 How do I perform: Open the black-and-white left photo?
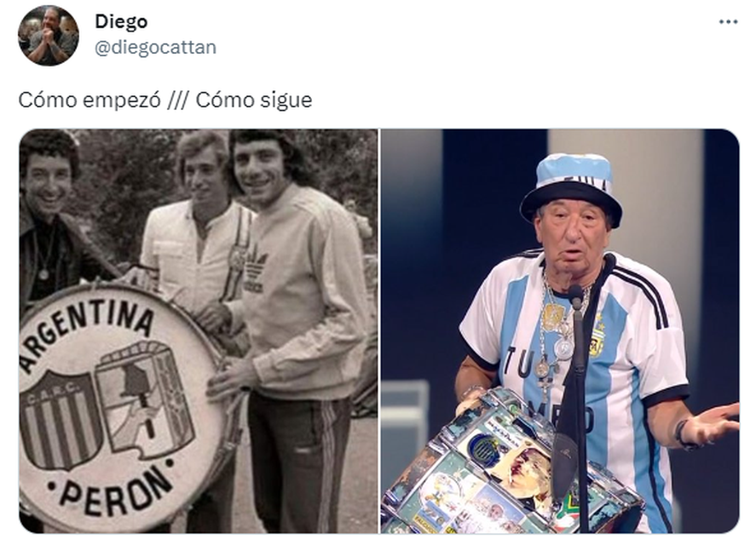(198, 330)
